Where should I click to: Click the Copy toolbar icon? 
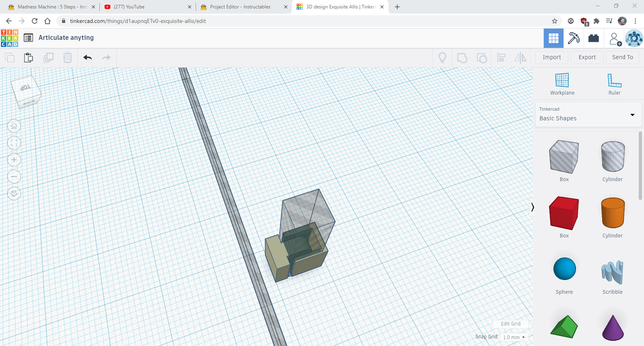tap(10, 58)
